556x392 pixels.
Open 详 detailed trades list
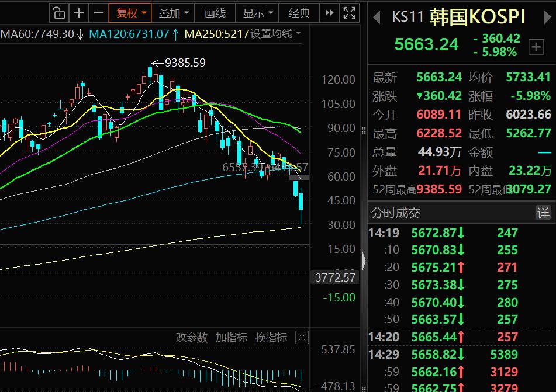[543, 213]
